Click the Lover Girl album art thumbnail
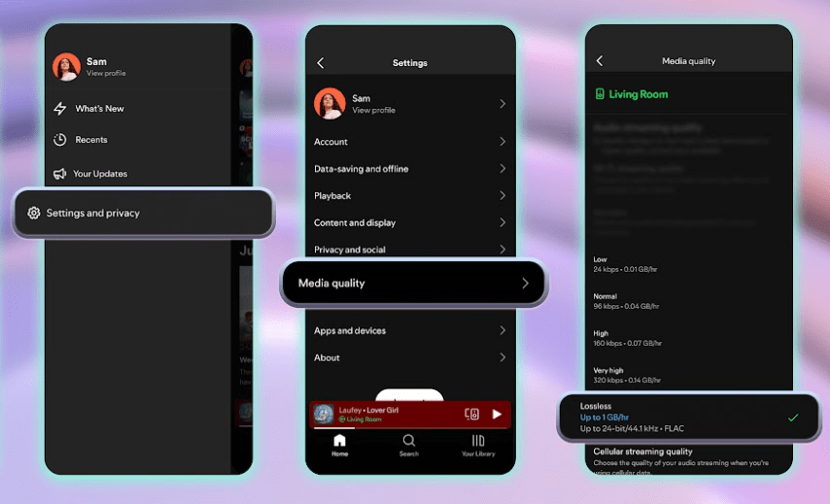The image size is (830, 504). [x=324, y=414]
